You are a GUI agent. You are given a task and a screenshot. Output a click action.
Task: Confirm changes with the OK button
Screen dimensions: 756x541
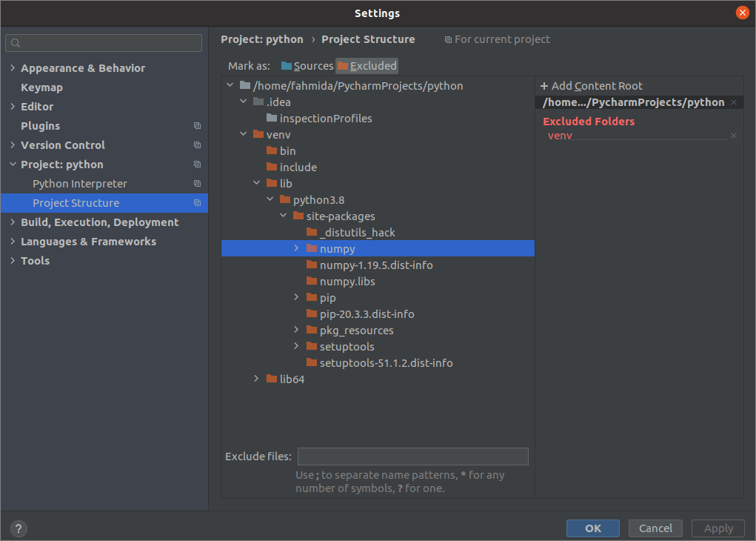pos(592,528)
